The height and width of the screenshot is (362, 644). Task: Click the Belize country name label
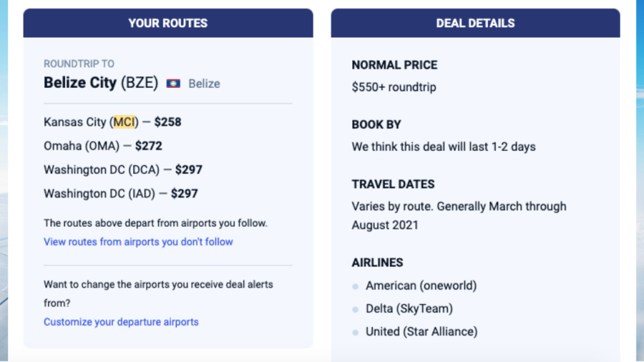click(204, 84)
